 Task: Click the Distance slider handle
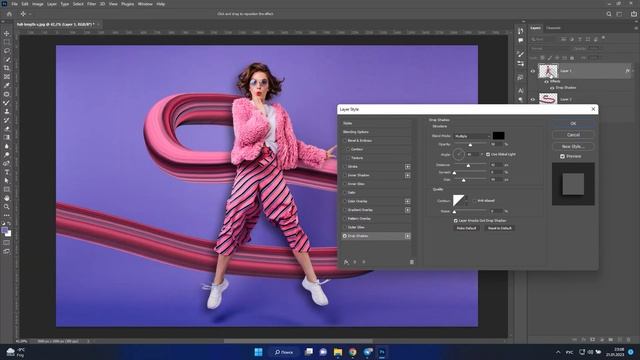(x=468, y=165)
